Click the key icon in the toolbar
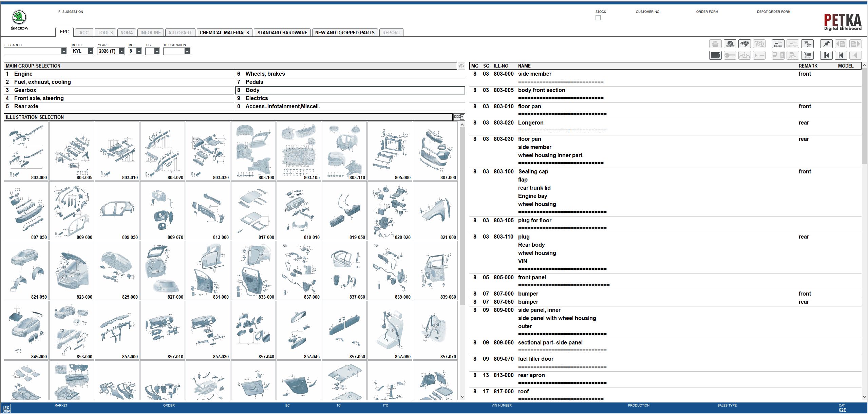 [x=730, y=55]
